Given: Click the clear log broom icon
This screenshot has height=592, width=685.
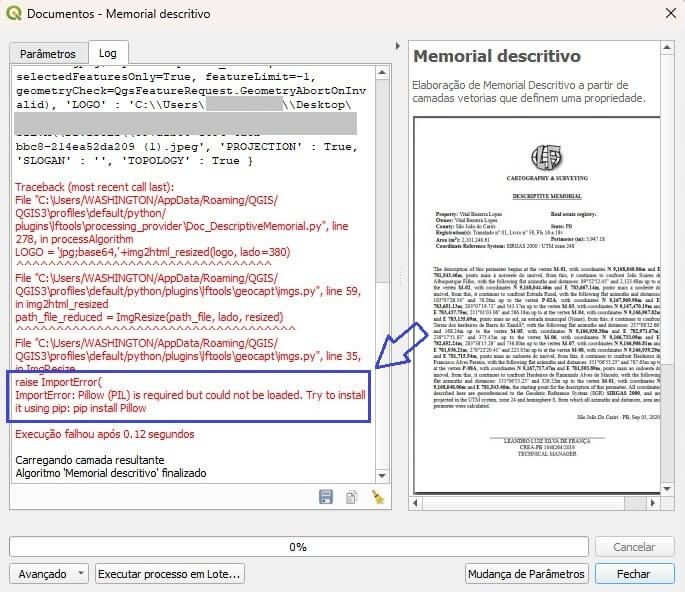Looking at the screenshot, I should pos(377,497).
